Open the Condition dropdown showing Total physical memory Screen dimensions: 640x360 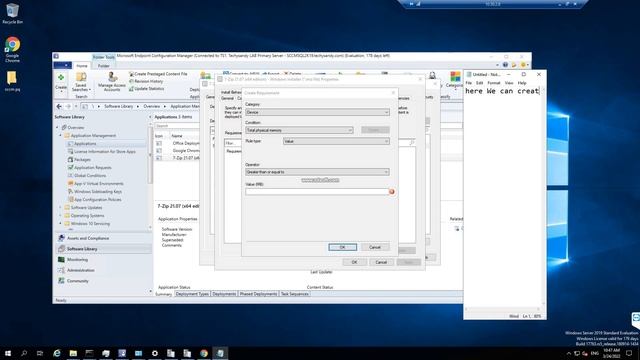pyautogui.click(x=299, y=130)
